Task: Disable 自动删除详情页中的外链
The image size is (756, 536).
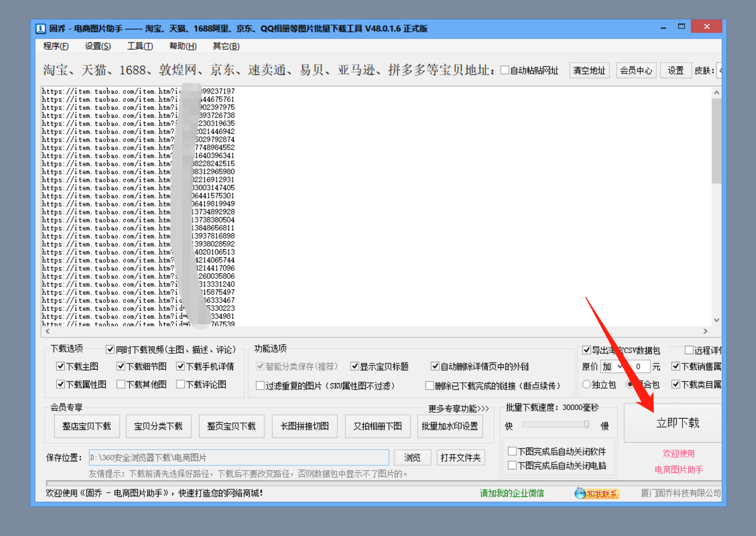Action: (x=435, y=366)
